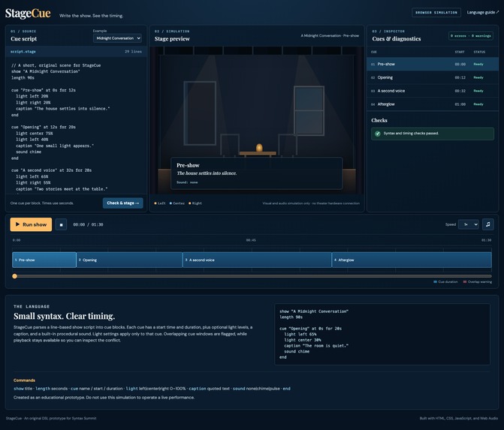Click inside the cue script editor

tap(76, 125)
